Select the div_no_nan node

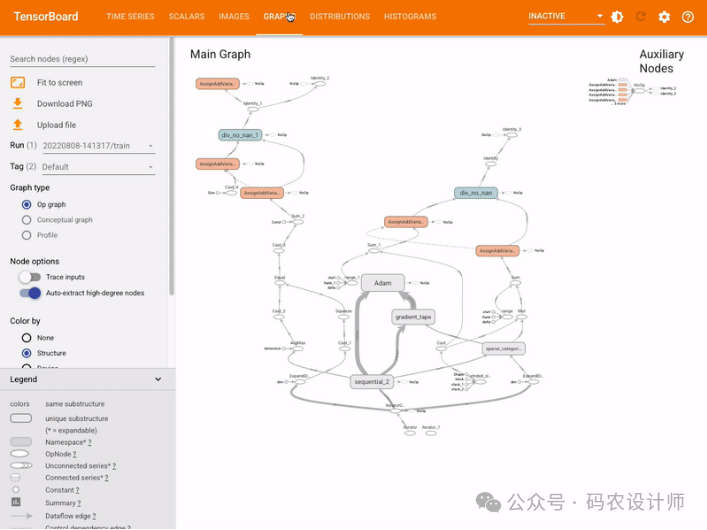pyautogui.click(x=476, y=193)
